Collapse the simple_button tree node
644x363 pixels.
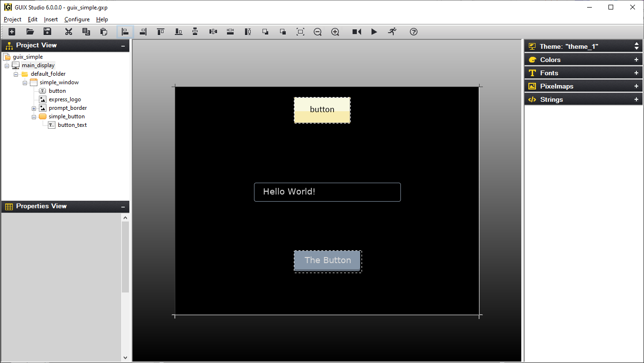[x=34, y=116]
